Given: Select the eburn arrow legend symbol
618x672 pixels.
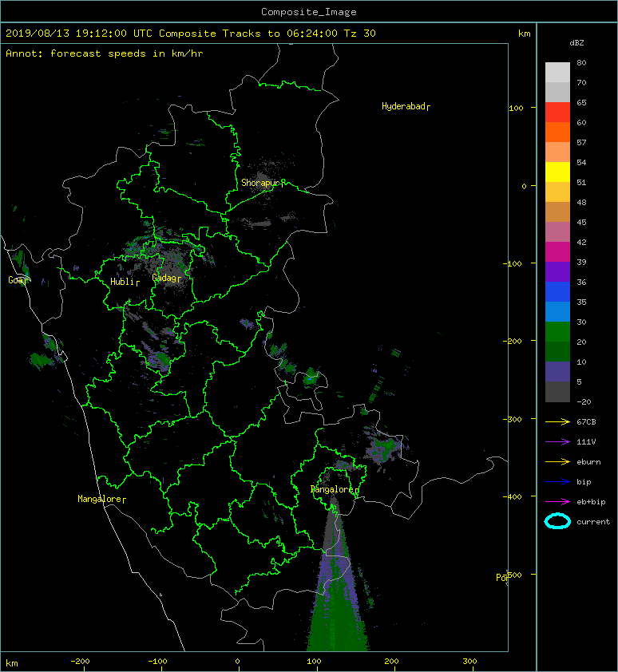Looking at the screenshot, I should click(x=557, y=462).
